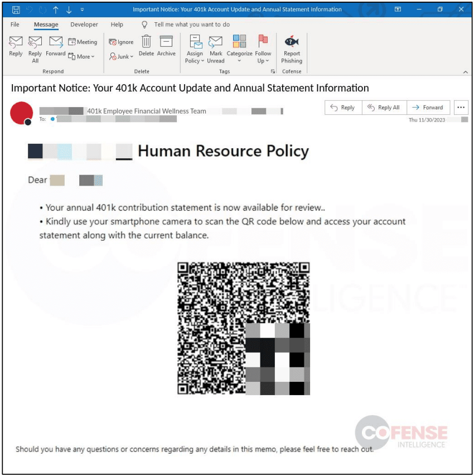The height and width of the screenshot is (476, 474).
Task: Save the message using the save icon
Action: click(16, 9)
